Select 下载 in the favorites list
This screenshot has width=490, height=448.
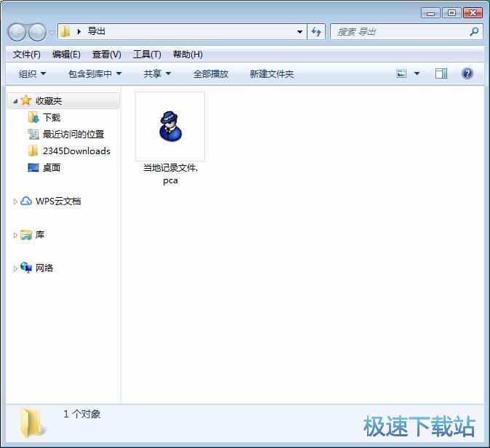[52, 118]
